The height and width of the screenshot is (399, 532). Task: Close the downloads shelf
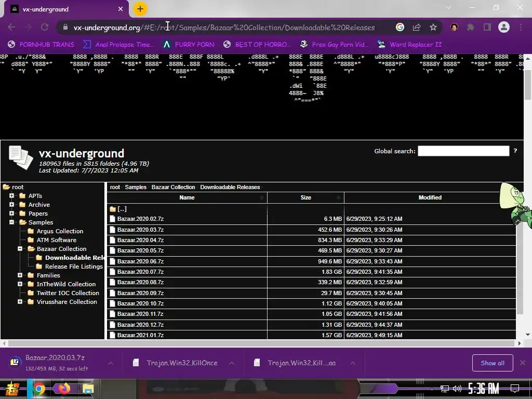(x=523, y=363)
